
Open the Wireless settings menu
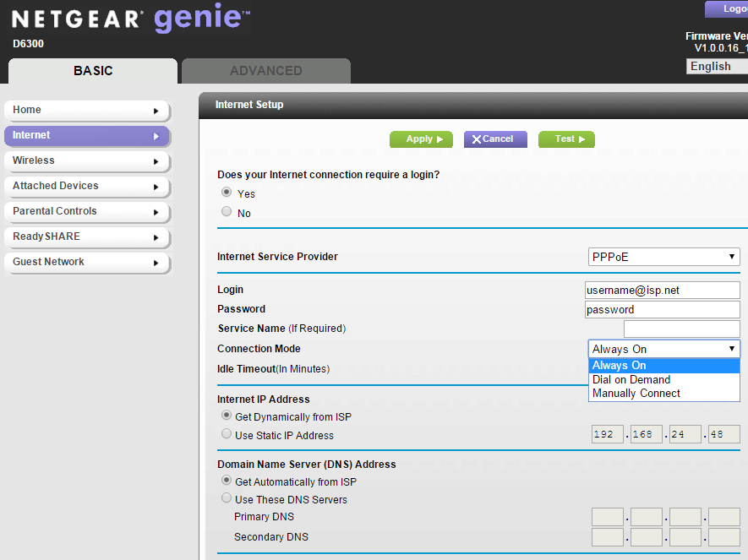click(x=87, y=161)
